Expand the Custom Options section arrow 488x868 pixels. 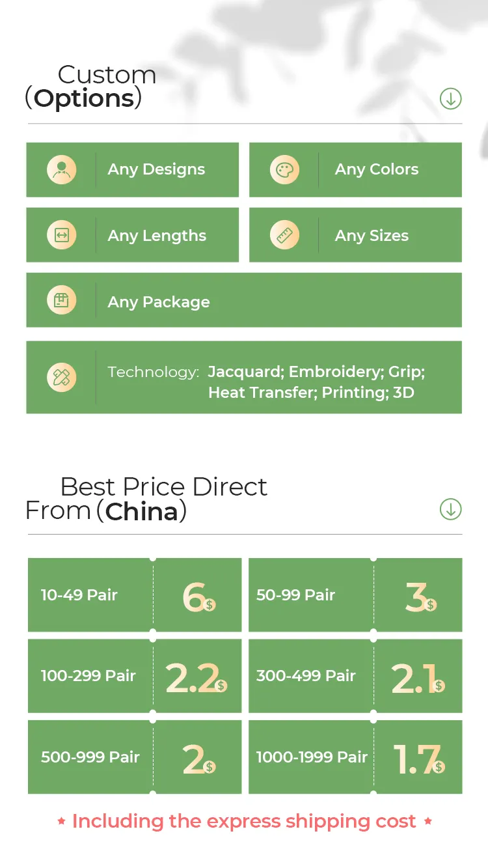[x=450, y=99]
